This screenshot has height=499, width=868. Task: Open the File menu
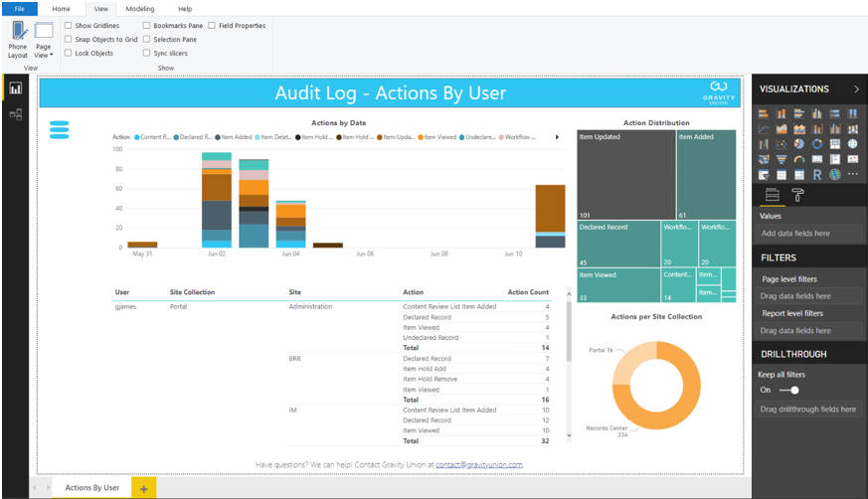19,9
